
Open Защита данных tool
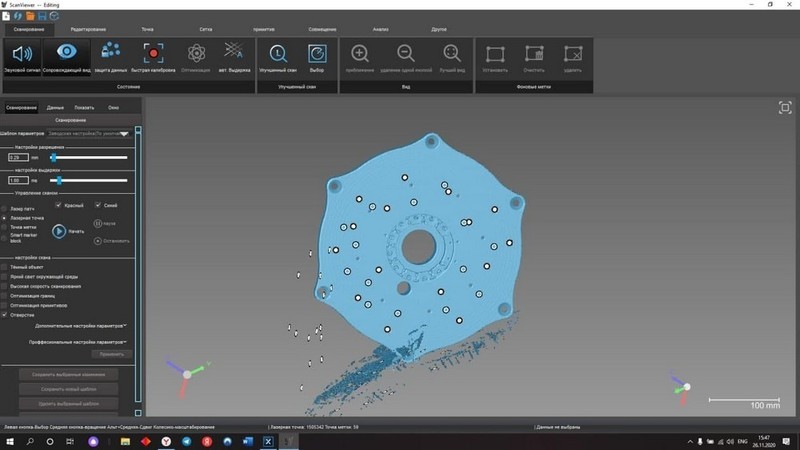coord(111,56)
